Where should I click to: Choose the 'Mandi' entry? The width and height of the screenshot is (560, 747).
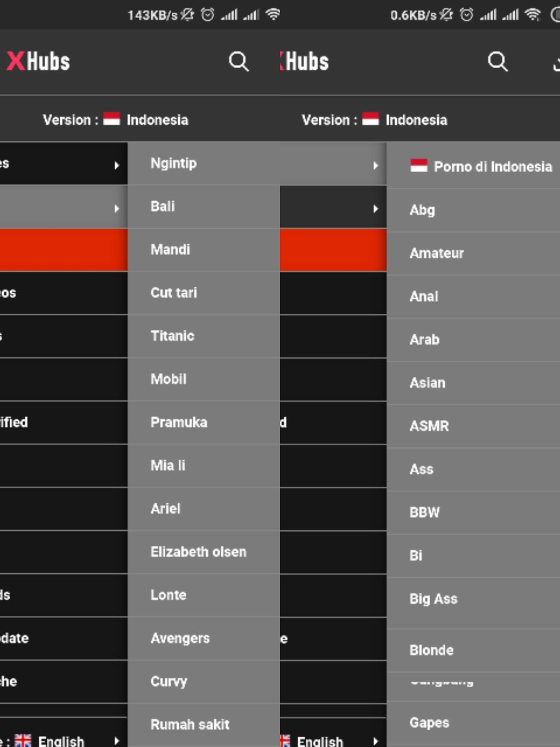[x=203, y=250]
